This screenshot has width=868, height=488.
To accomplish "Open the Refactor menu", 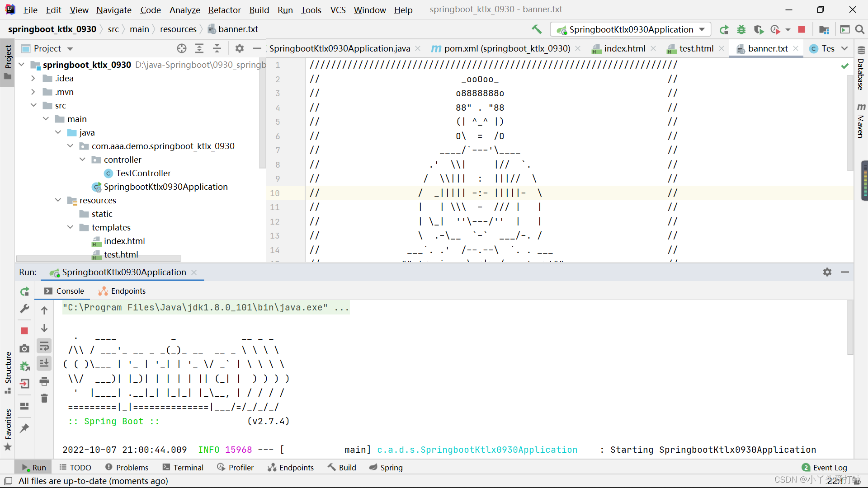I will click(224, 9).
